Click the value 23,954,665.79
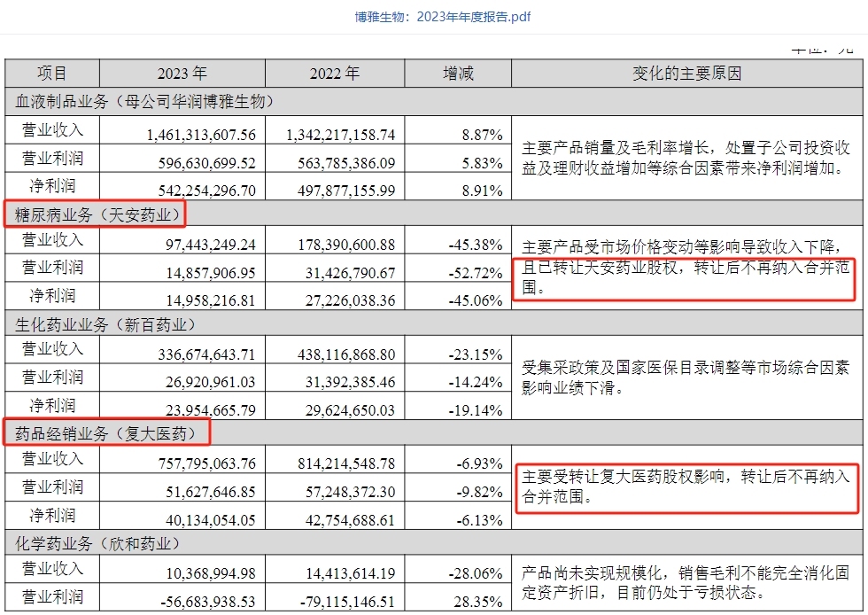 211,410
